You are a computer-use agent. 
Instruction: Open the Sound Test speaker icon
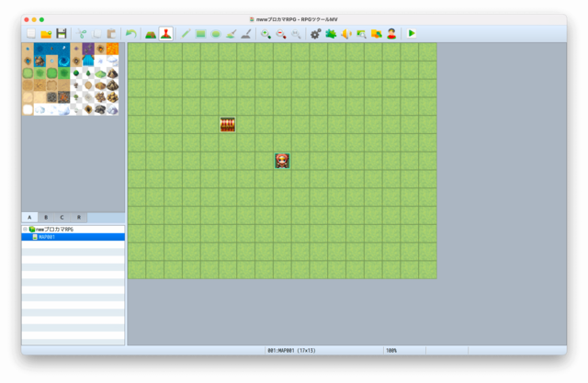coord(345,34)
